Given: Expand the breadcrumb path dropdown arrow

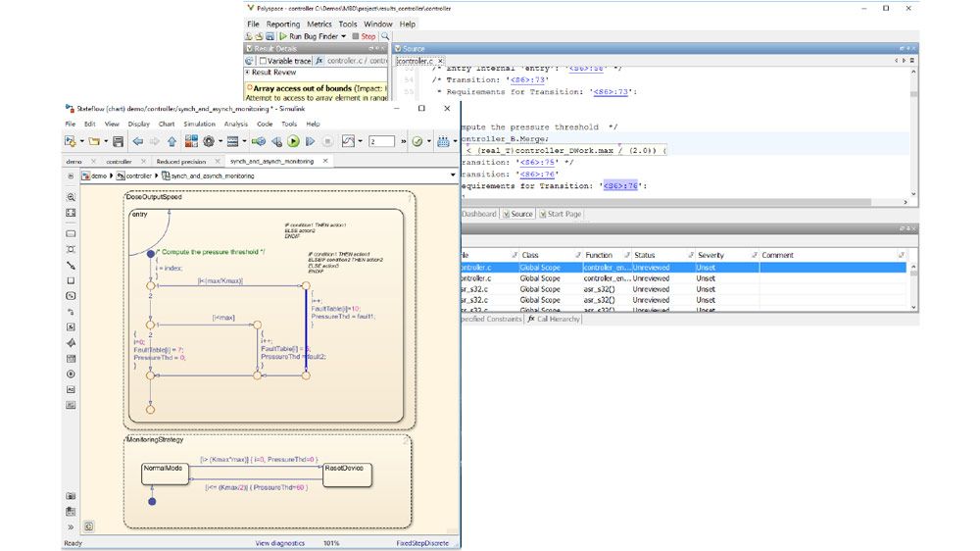Looking at the screenshot, I should (x=452, y=175).
